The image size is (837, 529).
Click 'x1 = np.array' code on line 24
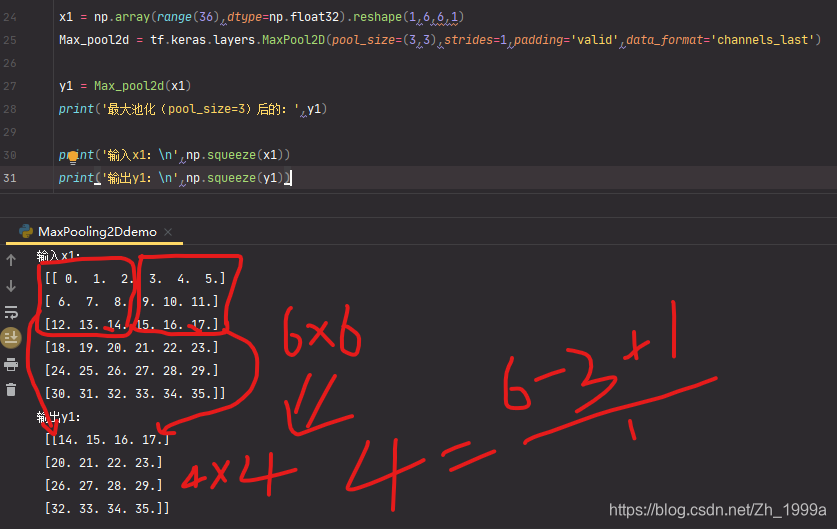tap(105, 17)
